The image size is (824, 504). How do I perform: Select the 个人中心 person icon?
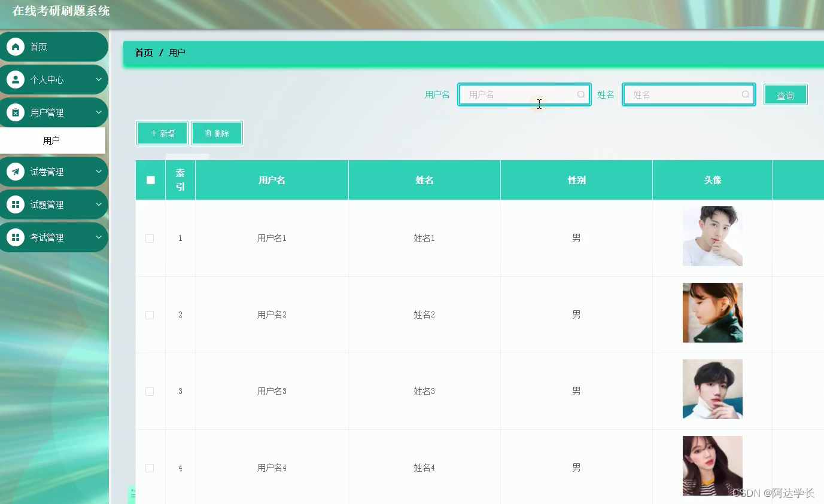point(16,79)
